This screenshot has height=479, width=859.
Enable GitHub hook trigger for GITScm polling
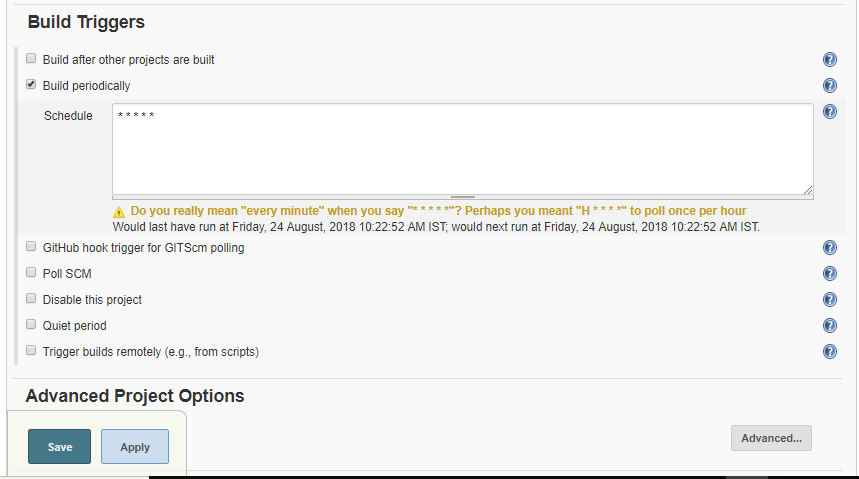(x=31, y=247)
